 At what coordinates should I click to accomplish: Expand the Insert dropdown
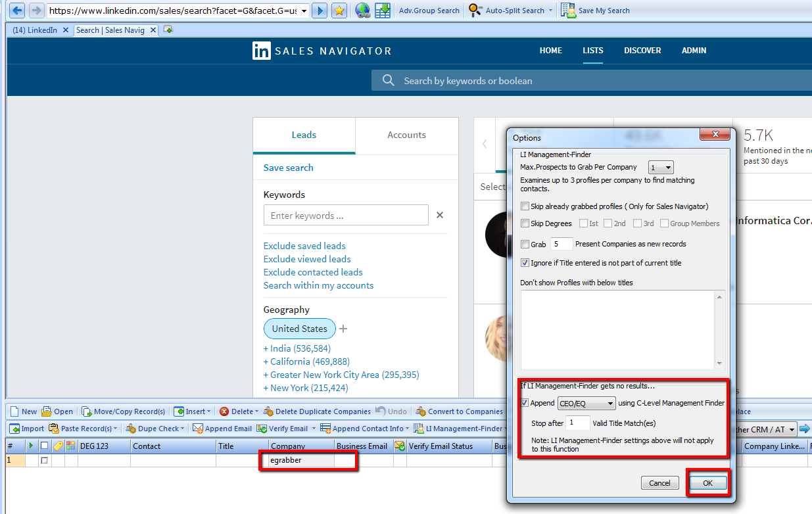(x=209, y=411)
